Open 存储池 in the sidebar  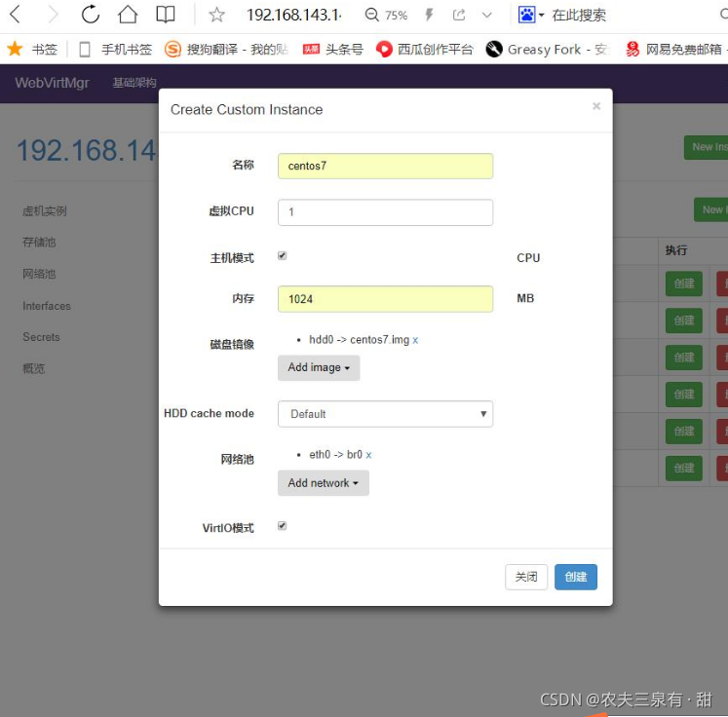click(x=39, y=243)
